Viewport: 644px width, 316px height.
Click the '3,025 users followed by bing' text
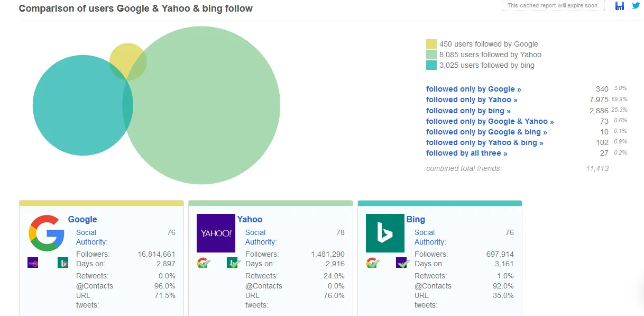coord(487,65)
